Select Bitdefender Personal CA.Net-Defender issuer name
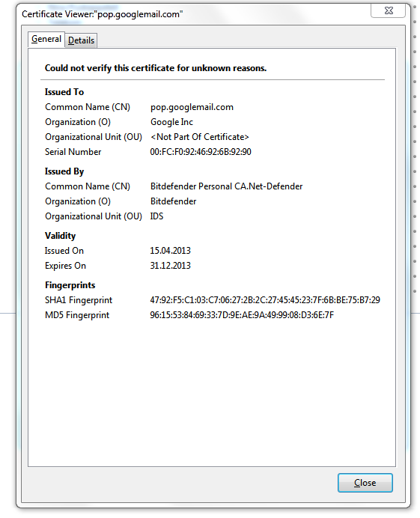This screenshot has width=420, height=518. pyautogui.click(x=226, y=186)
